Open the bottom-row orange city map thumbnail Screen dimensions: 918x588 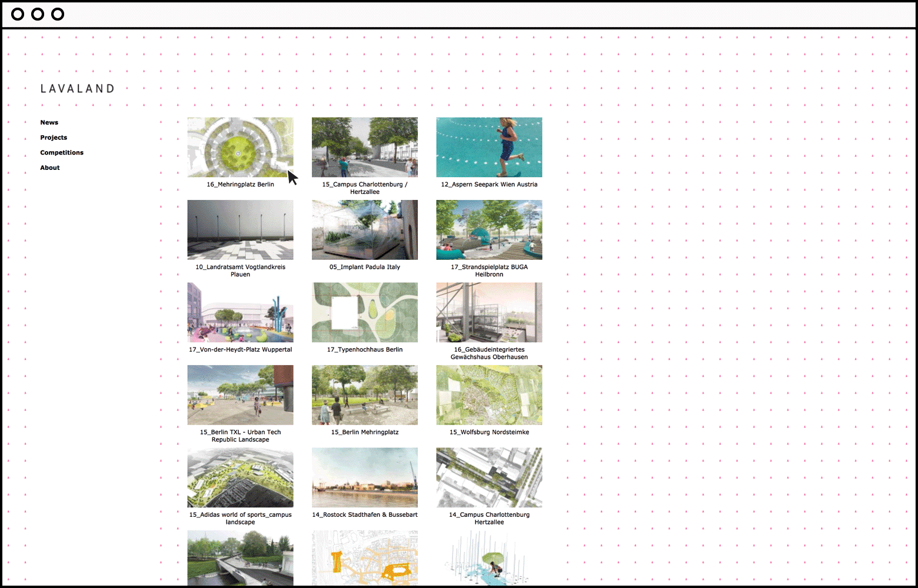click(365, 558)
